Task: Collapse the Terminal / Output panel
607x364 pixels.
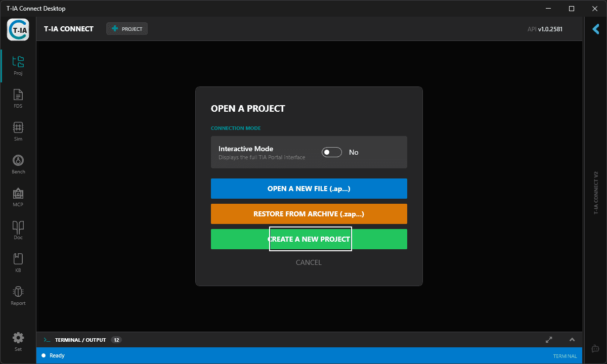Action: point(572,340)
